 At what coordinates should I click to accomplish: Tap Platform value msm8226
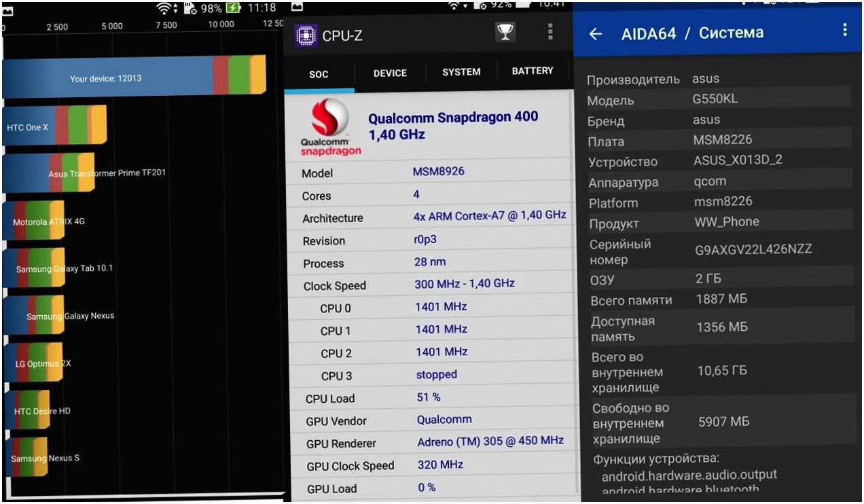tap(723, 201)
